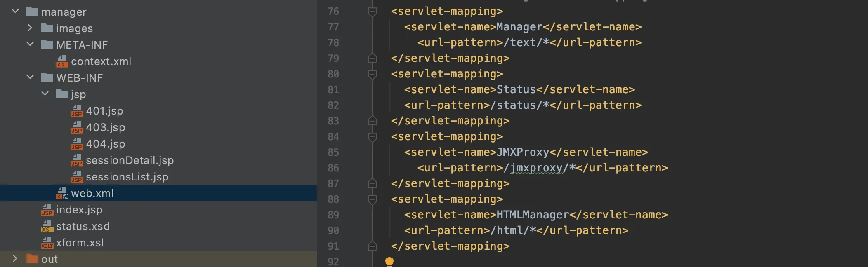Click the xform.xsl file icon
868x267 pixels.
tap(47, 242)
